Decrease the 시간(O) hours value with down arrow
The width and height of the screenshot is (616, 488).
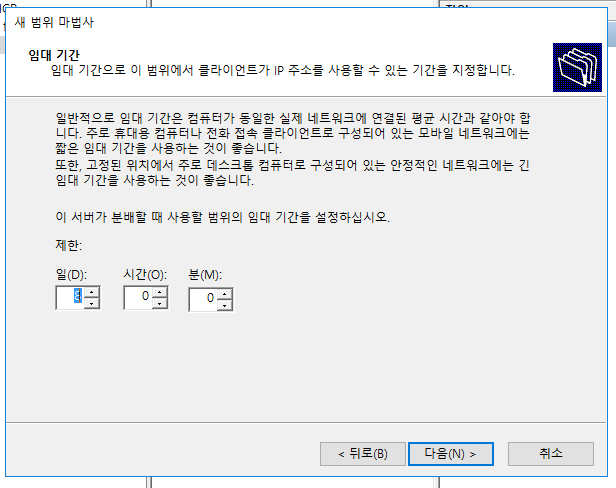tap(160, 303)
